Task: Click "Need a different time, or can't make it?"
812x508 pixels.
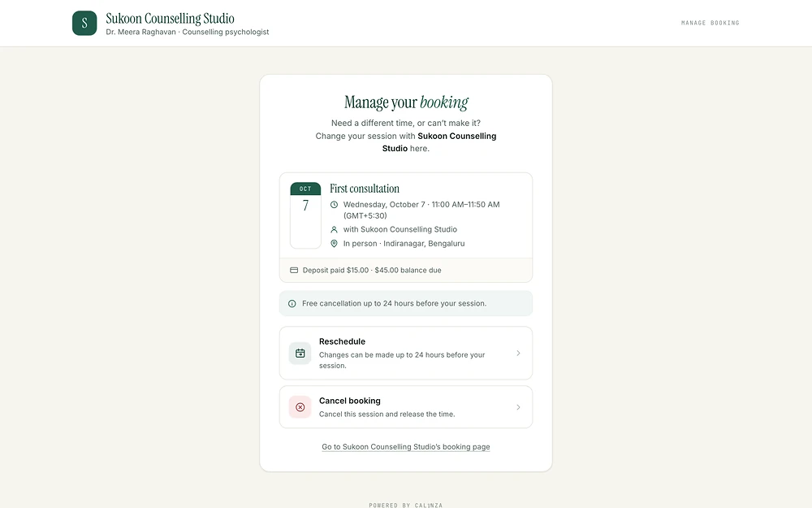Action: (406, 124)
